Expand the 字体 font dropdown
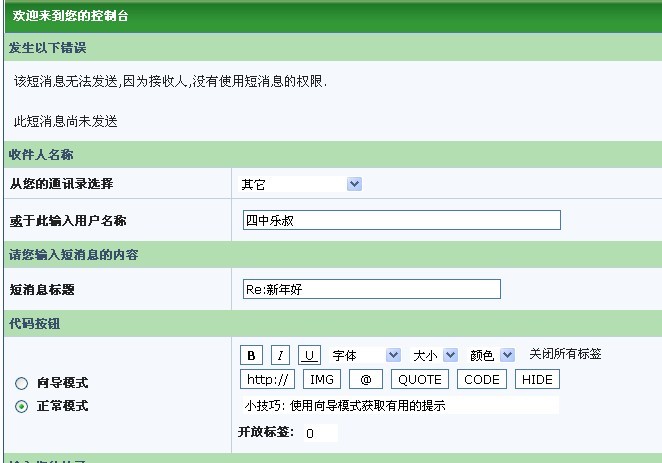The height and width of the screenshot is (463, 662). tap(366, 355)
